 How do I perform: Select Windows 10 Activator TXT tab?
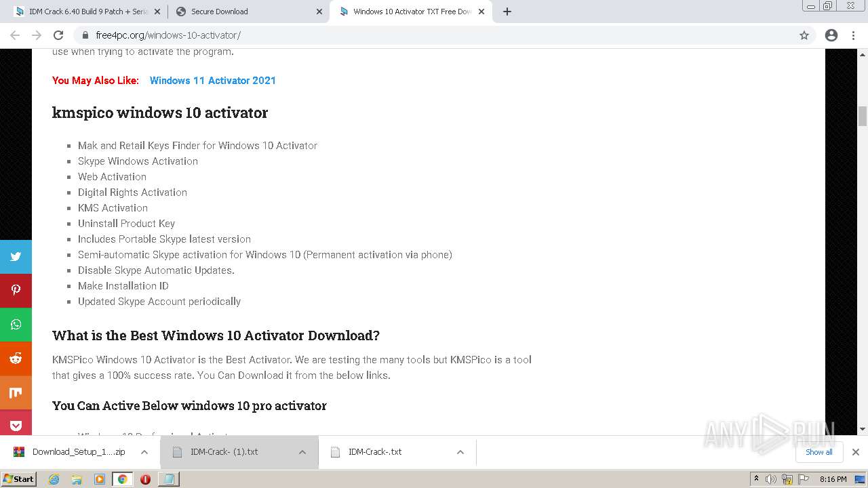(x=411, y=12)
